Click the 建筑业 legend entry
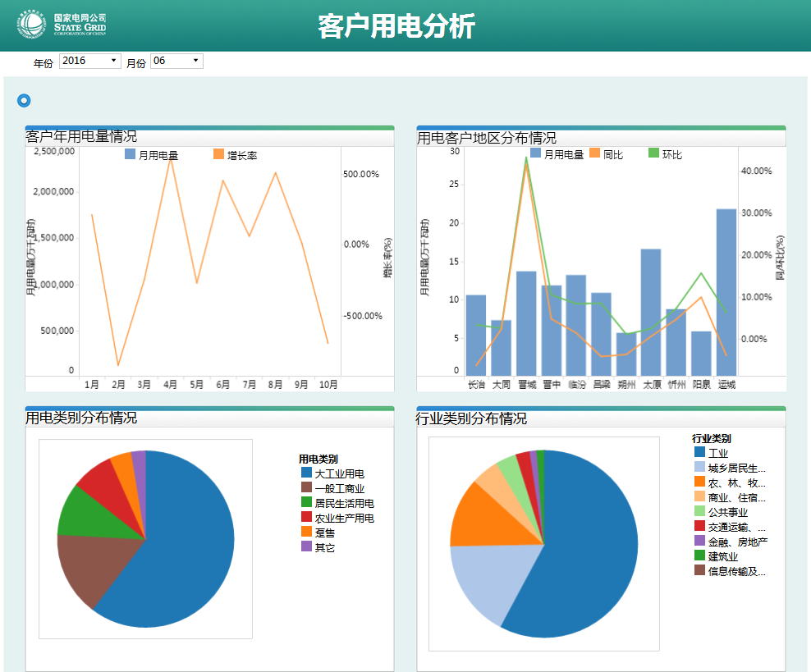The height and width of the screenshot is (672, 811). click(722, 555)
